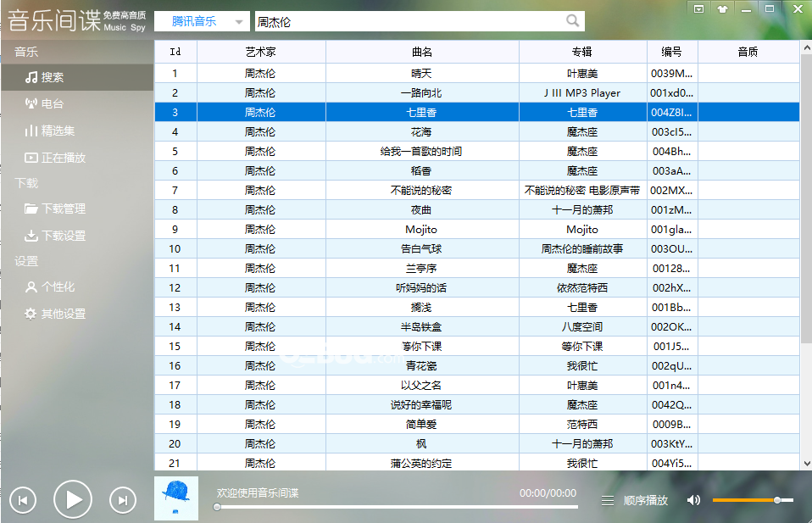
Task: Select song 不能说的秘密 in 曲名 column
Action: pyautogui.click(x=421, y=191)
